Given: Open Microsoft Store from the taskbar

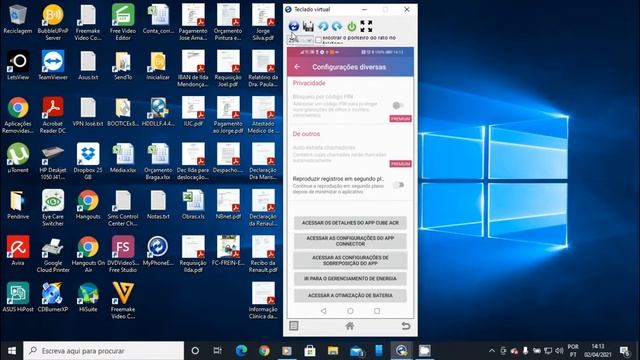Looking at the screenshot, I should point(310,351).
